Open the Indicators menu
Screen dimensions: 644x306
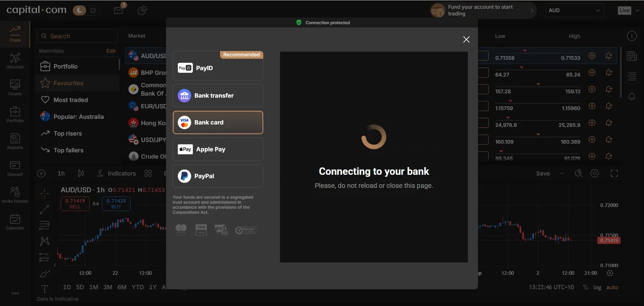pyautogui.click(x=117, y=174)
